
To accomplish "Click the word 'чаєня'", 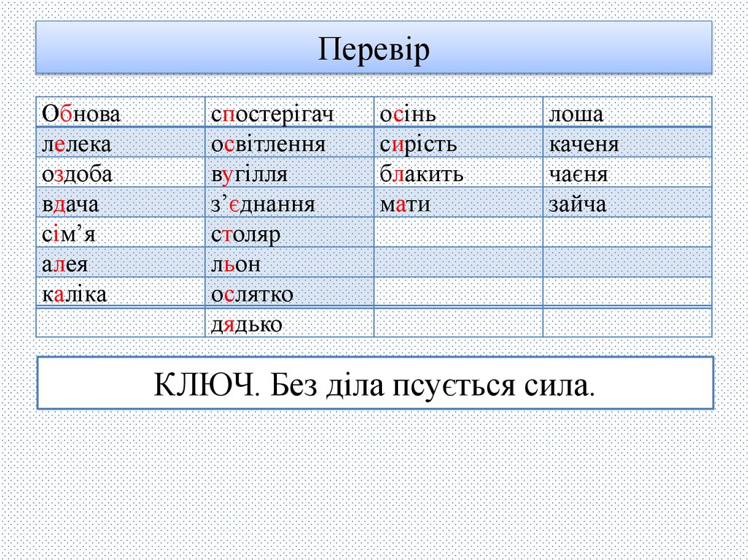I will (x=579, y=174).
